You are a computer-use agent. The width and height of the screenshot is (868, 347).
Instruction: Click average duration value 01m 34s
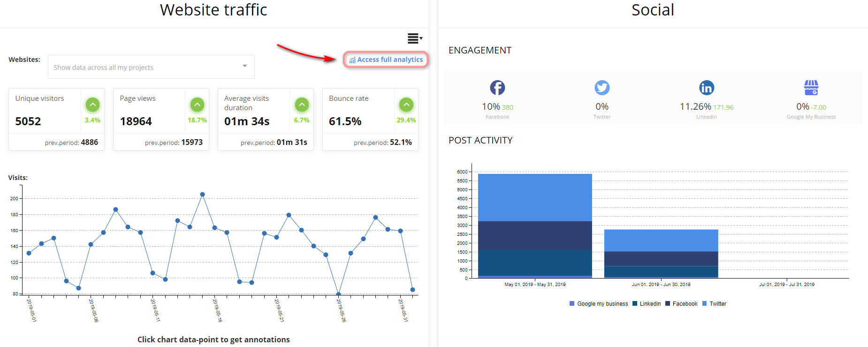click(x=247, y=121)
